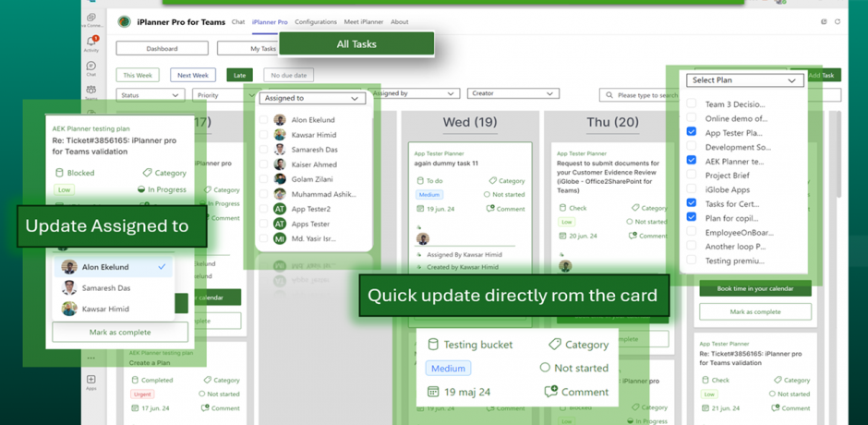Collapse the Assigned to dropdown

point(312,98)
